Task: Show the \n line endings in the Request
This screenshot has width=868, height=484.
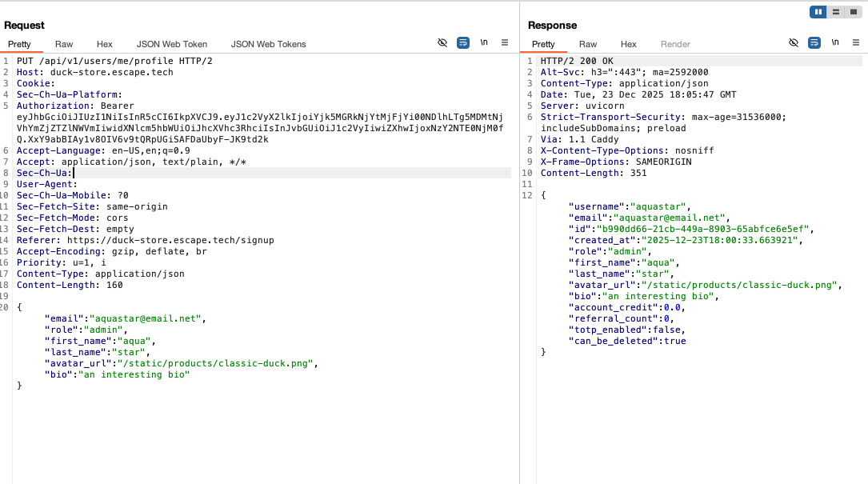Action: coord(483,43)
